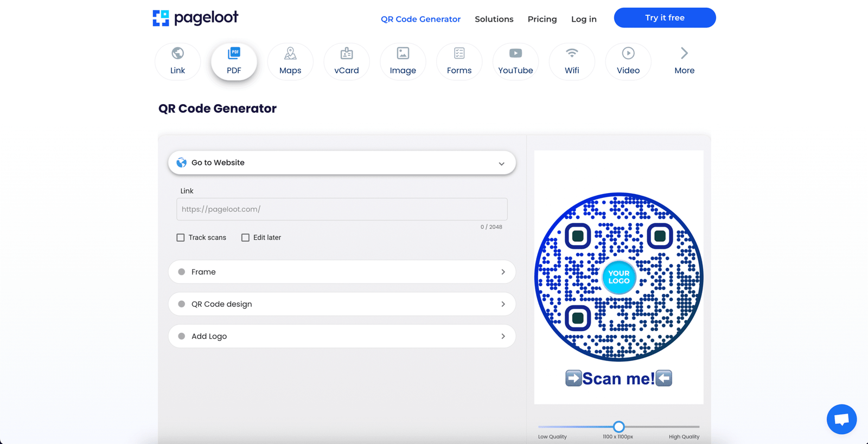Open the chat support bubble
868x444 pixels.
pos(841,419)
